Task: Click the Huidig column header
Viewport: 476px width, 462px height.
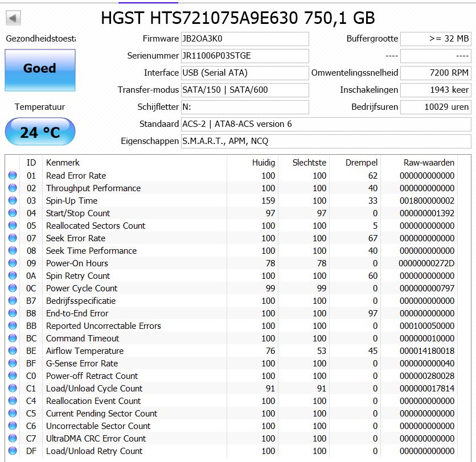Action: coord(264,163)
